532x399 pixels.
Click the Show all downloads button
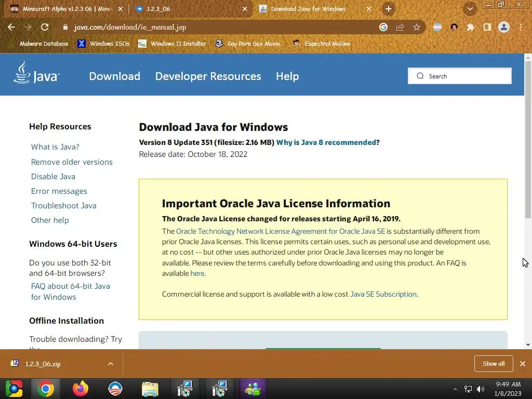(494, 364)
